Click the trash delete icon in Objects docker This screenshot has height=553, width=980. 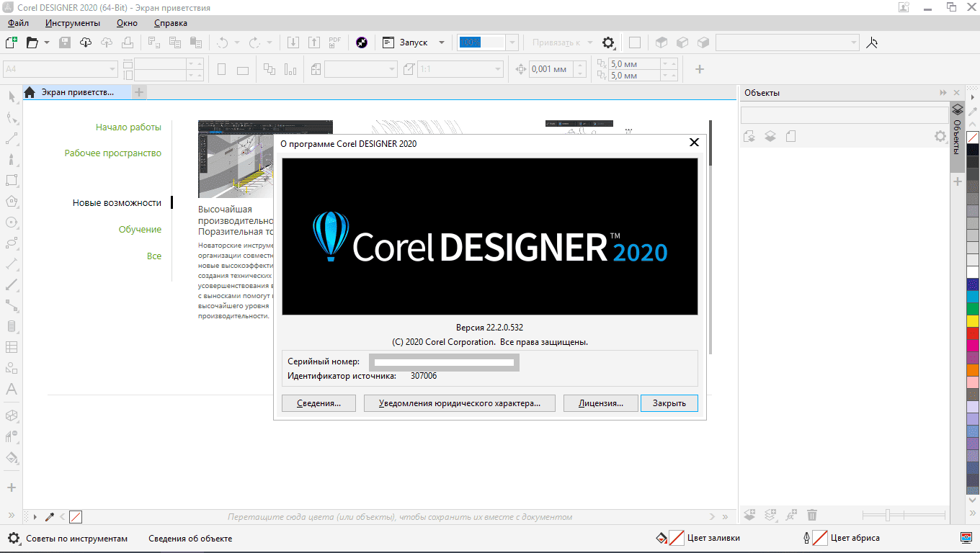pos(812,515)
